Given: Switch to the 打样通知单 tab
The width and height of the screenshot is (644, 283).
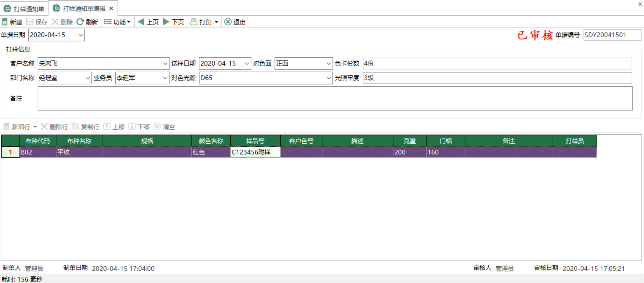Looking at the screenshot, I should (x=24, y=8).
